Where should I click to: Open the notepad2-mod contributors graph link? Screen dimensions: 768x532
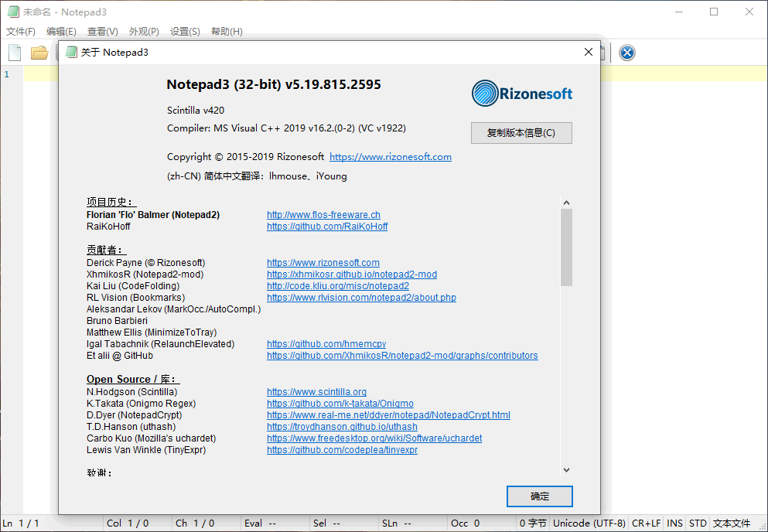tap(402, 356)
